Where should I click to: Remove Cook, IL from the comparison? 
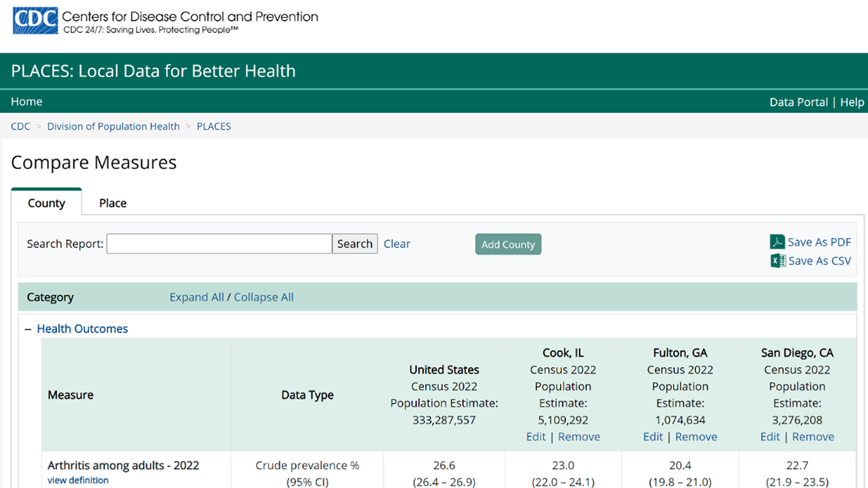579,436
